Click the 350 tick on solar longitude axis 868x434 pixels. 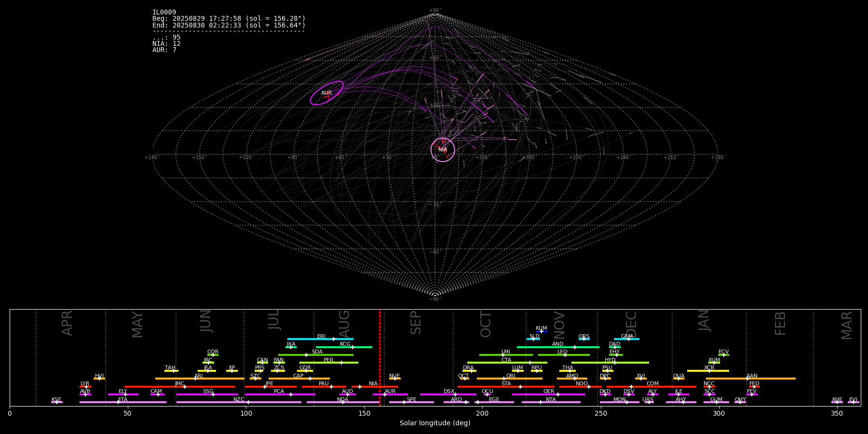click(x=837, y=413)
